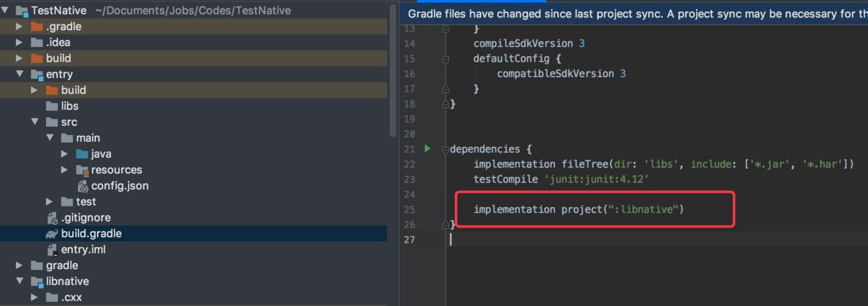Click the project panel vertical scrollbar

[393, 70]
